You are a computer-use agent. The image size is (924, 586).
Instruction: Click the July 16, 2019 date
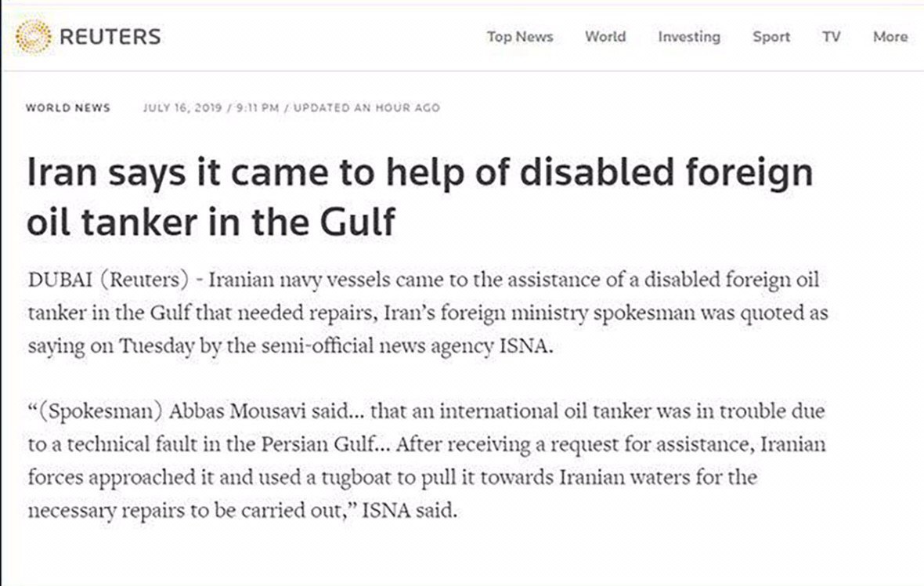tap(183, 107)
